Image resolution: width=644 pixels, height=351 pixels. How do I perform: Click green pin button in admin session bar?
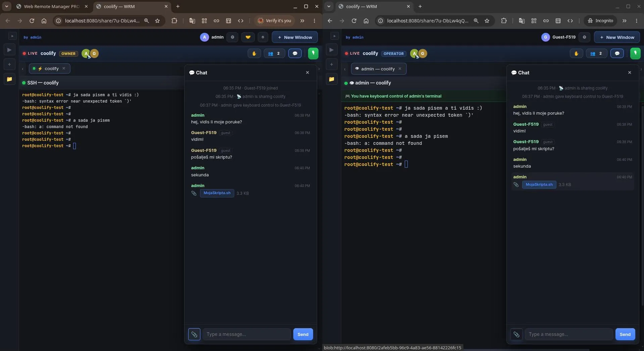pos(313,53)
